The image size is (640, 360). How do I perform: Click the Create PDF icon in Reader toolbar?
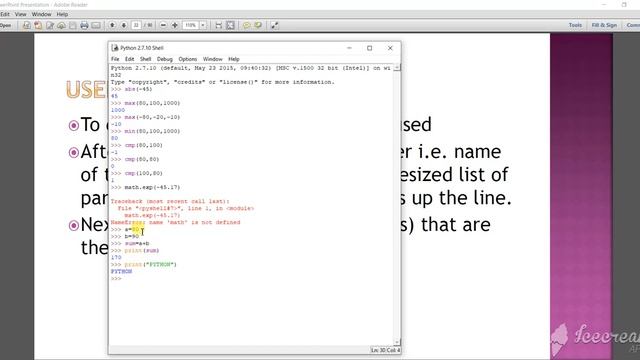click(x=27, y=25)
